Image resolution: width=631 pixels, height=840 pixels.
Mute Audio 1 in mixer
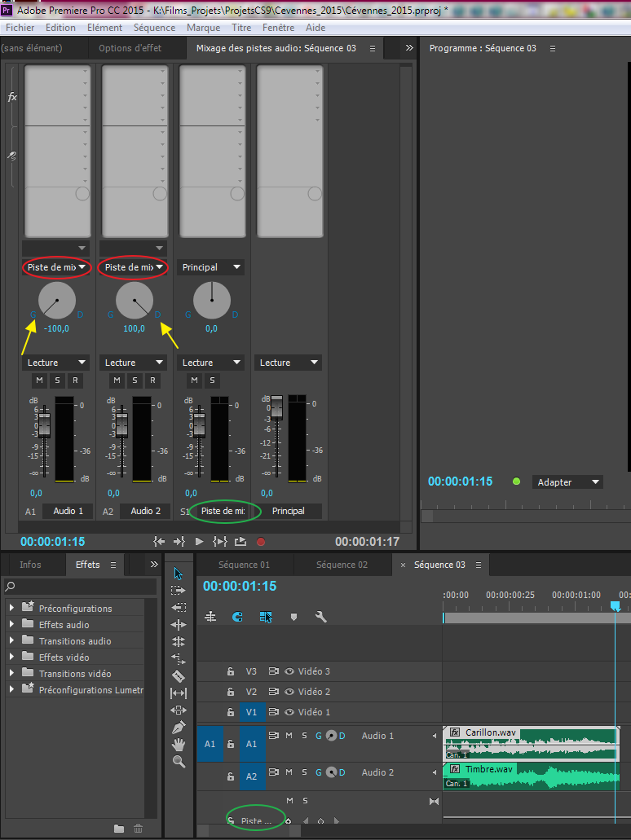[39, 380]
